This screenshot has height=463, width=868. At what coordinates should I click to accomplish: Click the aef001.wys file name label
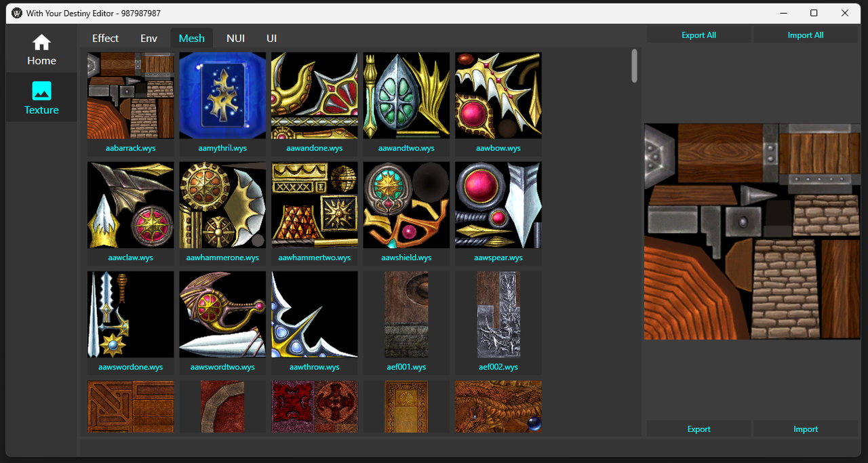[x=406, y=367]
